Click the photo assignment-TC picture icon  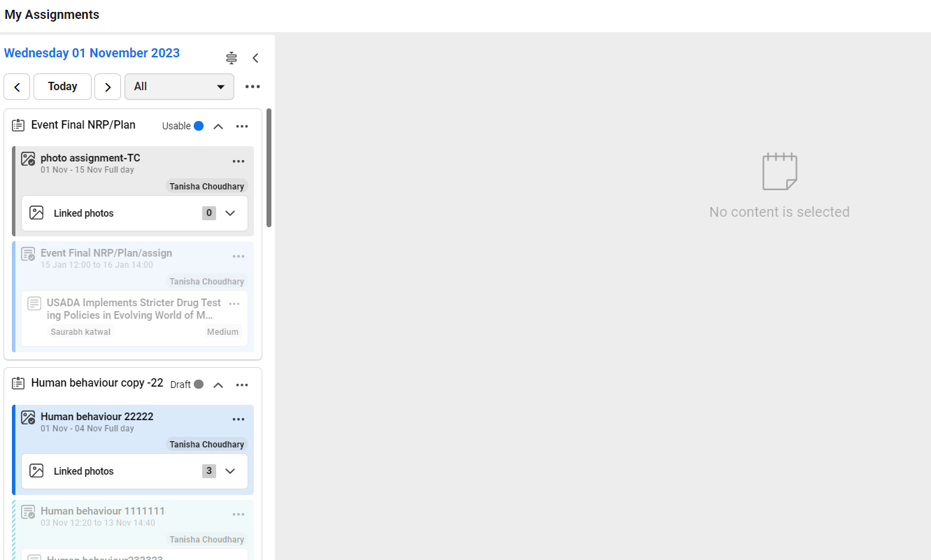coord(28,159)
